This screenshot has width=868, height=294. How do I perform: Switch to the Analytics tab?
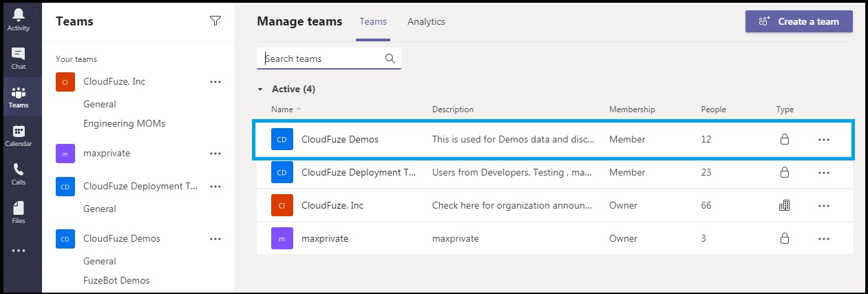426,21
